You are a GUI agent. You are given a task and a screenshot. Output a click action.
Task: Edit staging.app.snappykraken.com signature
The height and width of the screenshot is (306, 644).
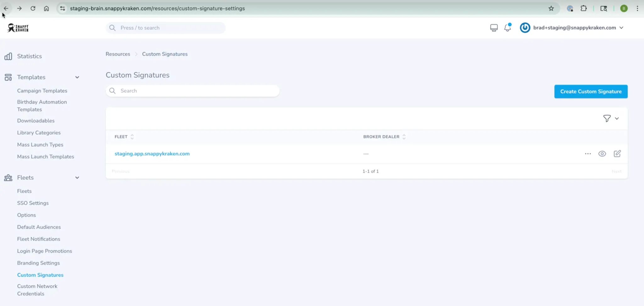pos(617,154)
